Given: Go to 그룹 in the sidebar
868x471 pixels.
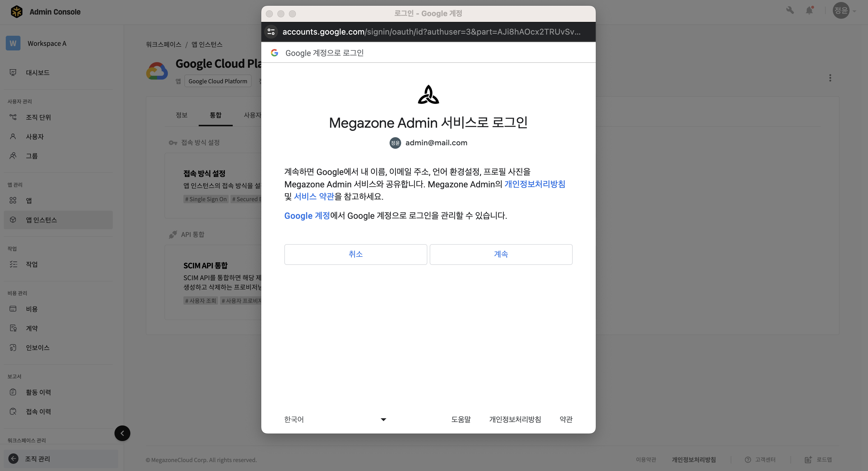Looking at the screenshot, I should 58,156.
